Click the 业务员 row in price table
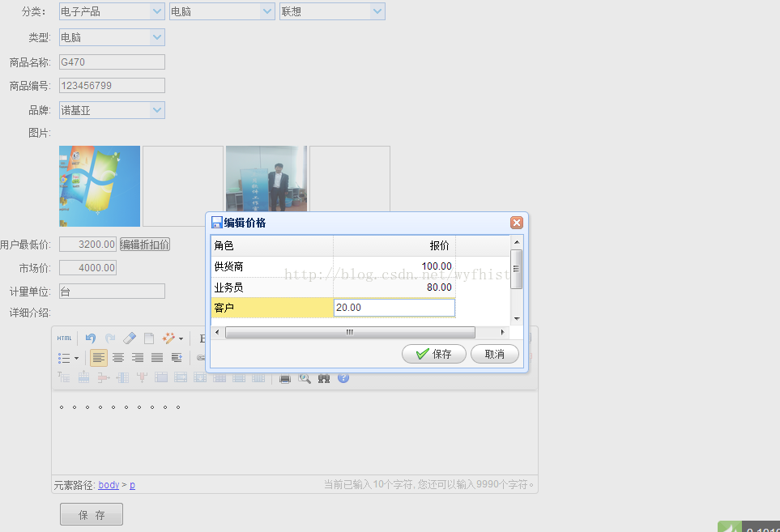 click(x=333, y=287)
